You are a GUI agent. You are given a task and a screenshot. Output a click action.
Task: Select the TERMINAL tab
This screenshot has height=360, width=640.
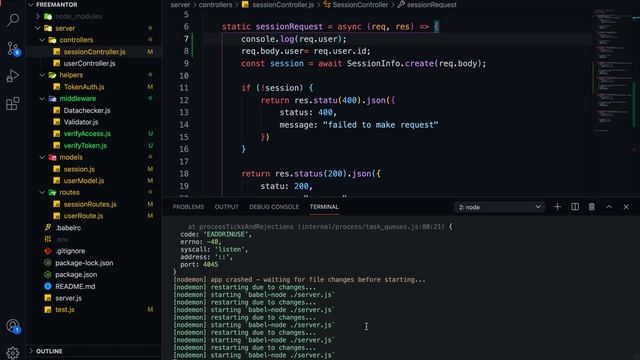coord(324,207)
